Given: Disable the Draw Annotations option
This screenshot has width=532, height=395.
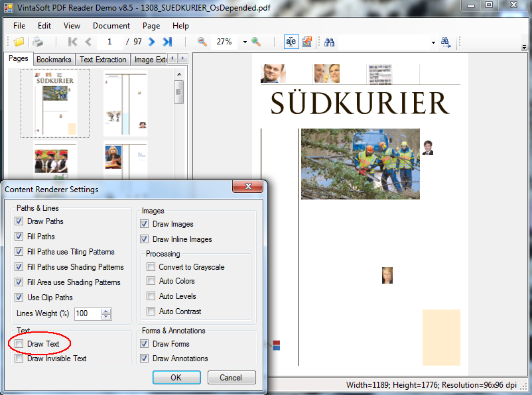Looking at the screenshot, I should tap(144, 359).
